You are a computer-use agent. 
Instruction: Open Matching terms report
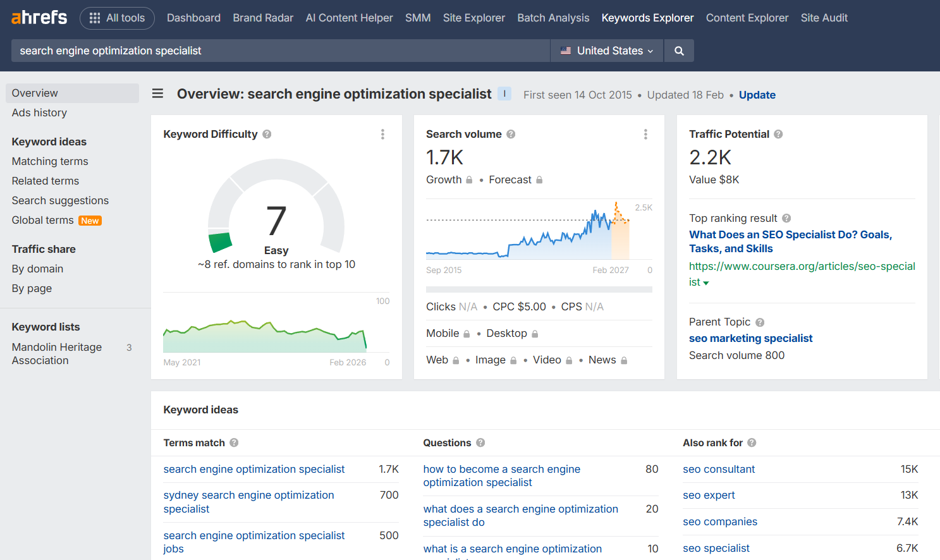coord(50,161)
